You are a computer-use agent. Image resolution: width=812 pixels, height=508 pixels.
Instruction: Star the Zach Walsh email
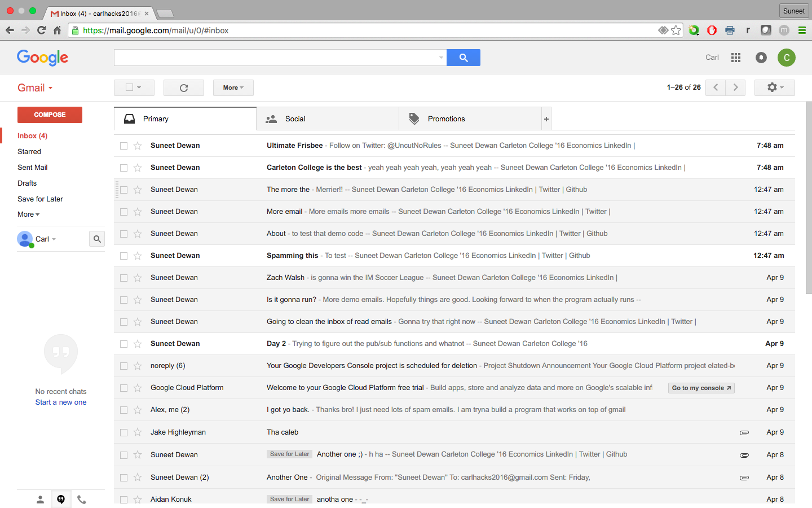(138, 278)
